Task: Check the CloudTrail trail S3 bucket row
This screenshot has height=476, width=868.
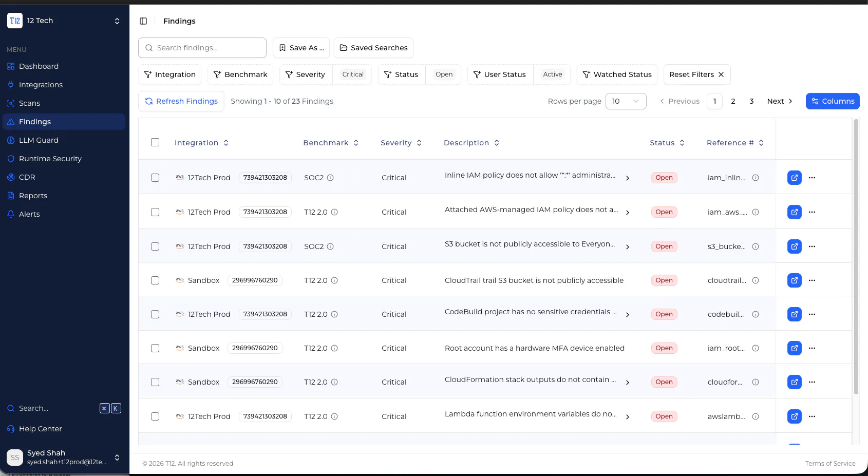Action: coord(155,280)
